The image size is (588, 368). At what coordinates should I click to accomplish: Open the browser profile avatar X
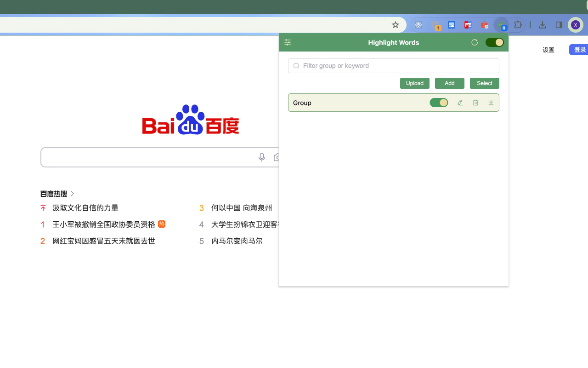point(576,24)
